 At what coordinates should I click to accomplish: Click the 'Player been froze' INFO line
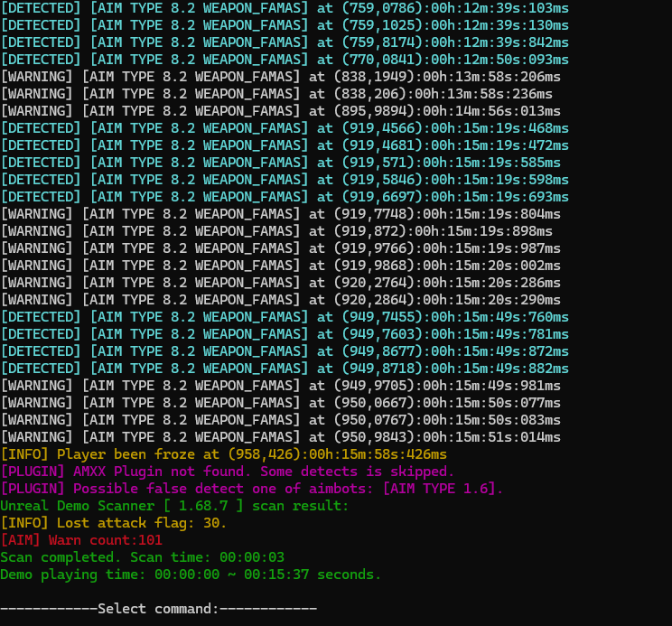click(224, 454)
